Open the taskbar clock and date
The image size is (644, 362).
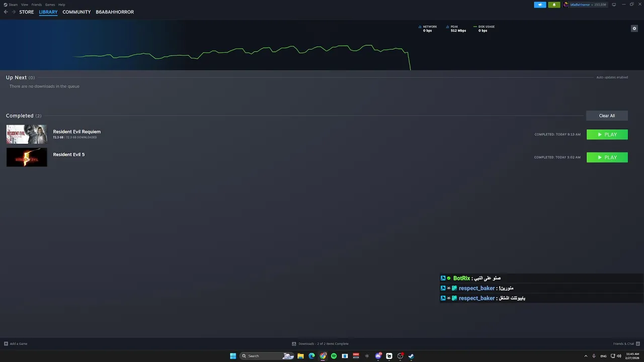tap(632, 356)
